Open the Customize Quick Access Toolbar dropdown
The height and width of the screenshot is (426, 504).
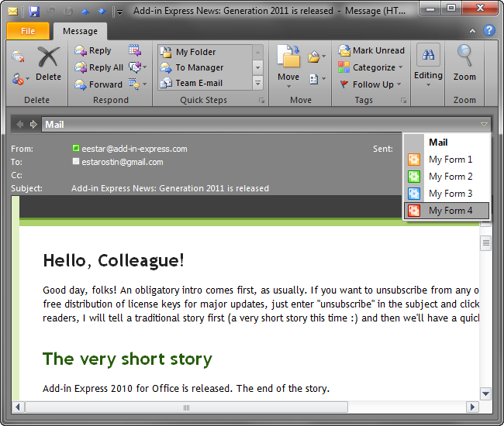tap(119, 12)
